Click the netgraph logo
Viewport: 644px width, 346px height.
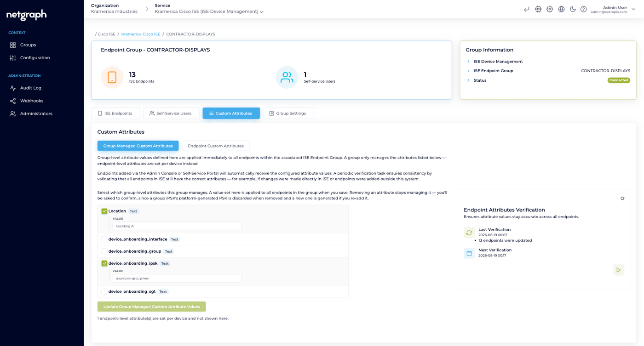(x=26, y=15)
